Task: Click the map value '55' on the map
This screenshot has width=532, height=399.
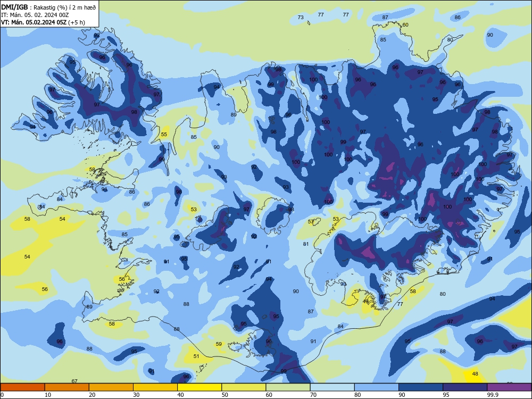Action: (x=164, y=135)
